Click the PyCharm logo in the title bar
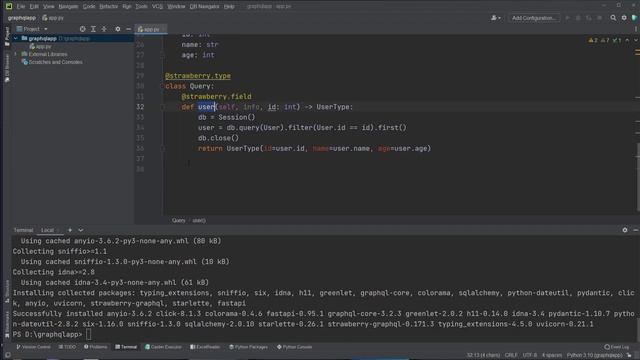The height and width of the screenshot is (360, 640). click(9, 6)
